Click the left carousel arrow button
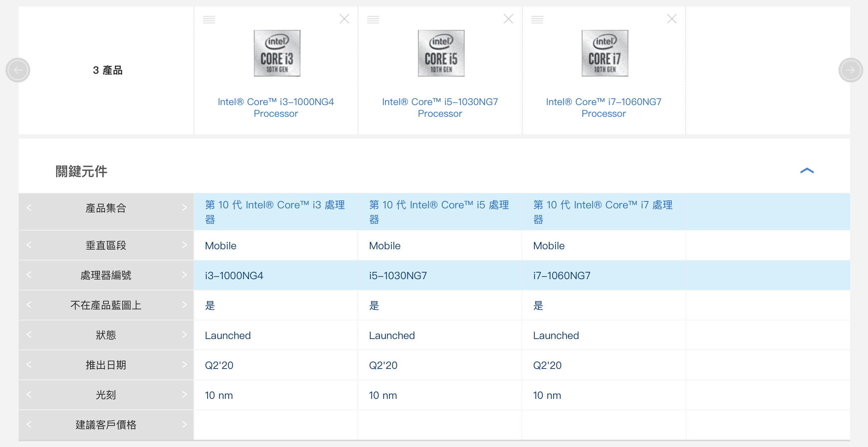Viewport: 868px width, 447px height. click(18, 70)
